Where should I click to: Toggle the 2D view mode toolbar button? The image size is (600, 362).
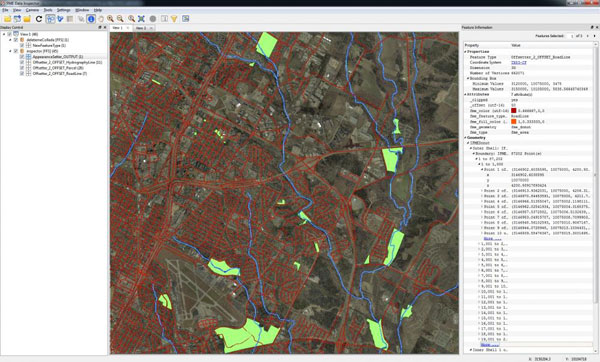[50, 19]
